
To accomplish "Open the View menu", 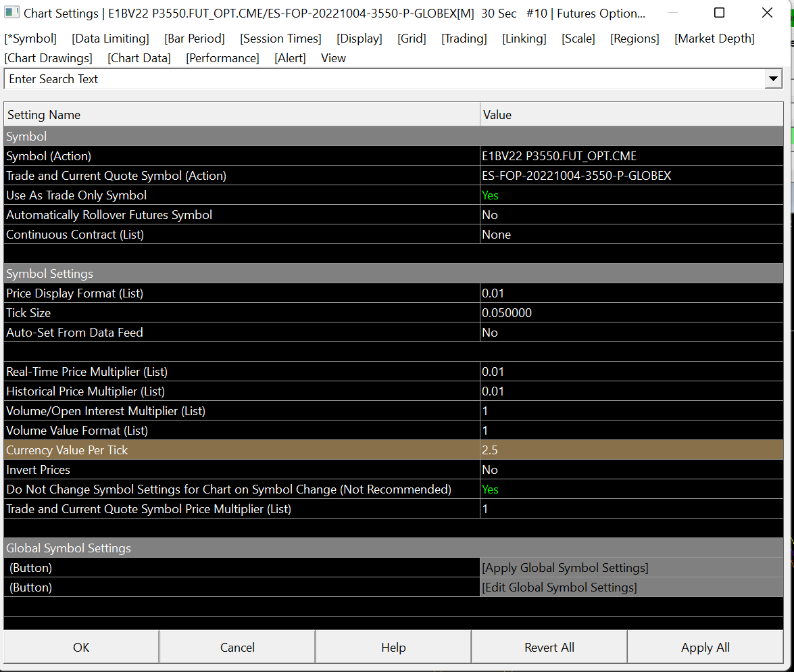I will coord(333,58).
